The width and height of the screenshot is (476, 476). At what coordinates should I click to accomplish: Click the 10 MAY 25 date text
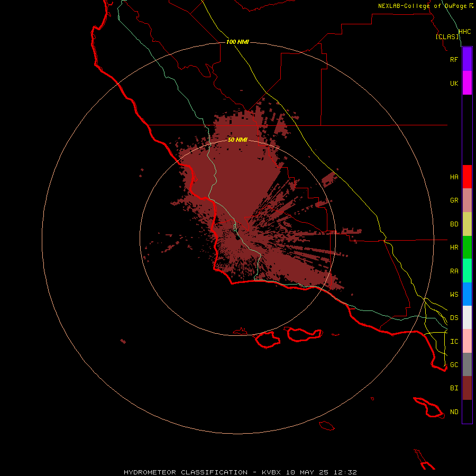307,472
